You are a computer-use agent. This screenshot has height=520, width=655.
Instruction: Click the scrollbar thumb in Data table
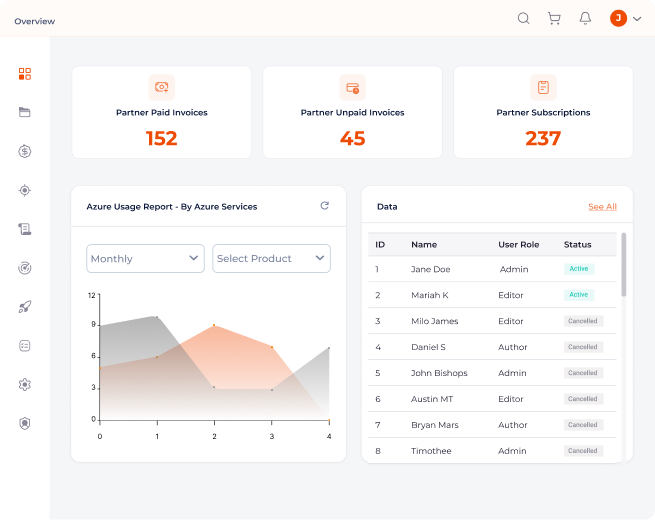624,264
